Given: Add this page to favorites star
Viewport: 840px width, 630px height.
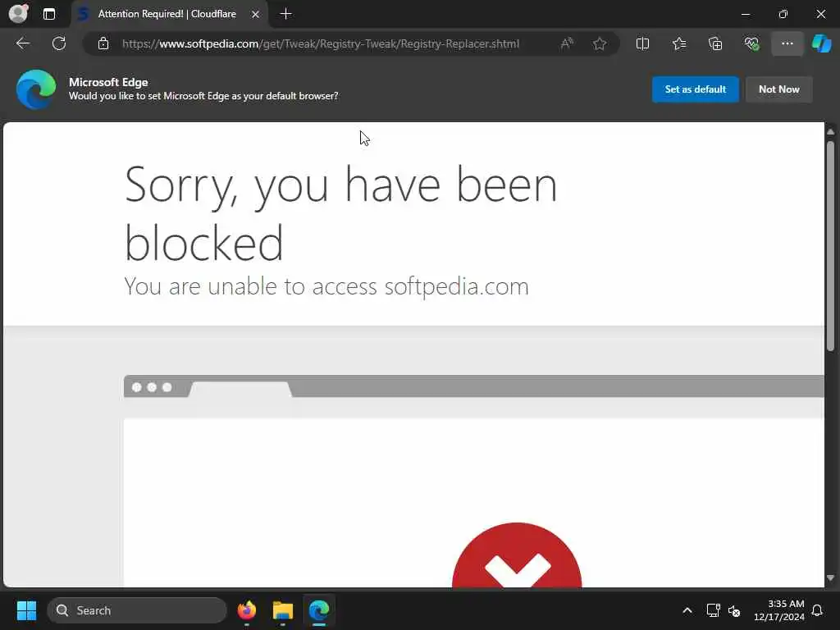Looking at the screenshot, I should 600,43.
